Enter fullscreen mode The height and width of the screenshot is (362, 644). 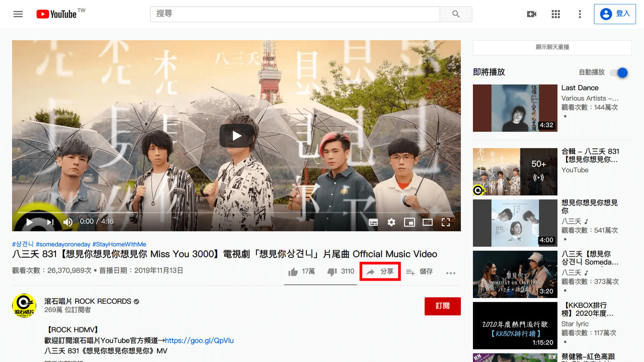(x=446, y=222)
